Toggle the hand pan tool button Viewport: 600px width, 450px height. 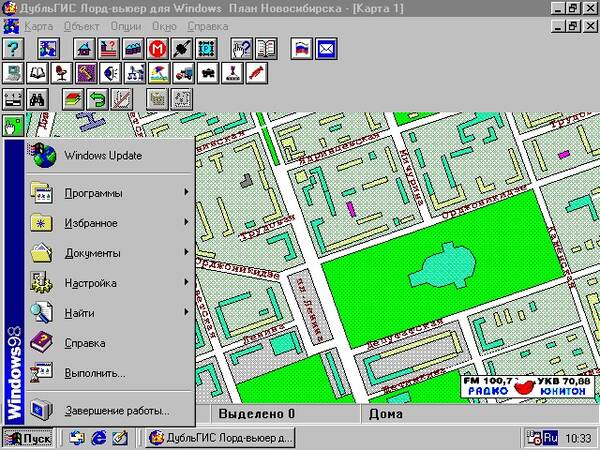(13, 125)
